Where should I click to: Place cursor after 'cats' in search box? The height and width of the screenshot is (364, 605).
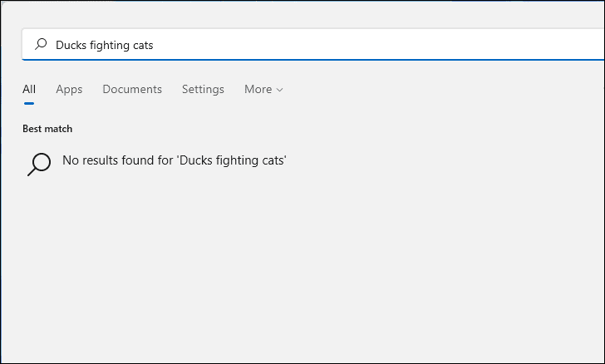click(155, 46)
